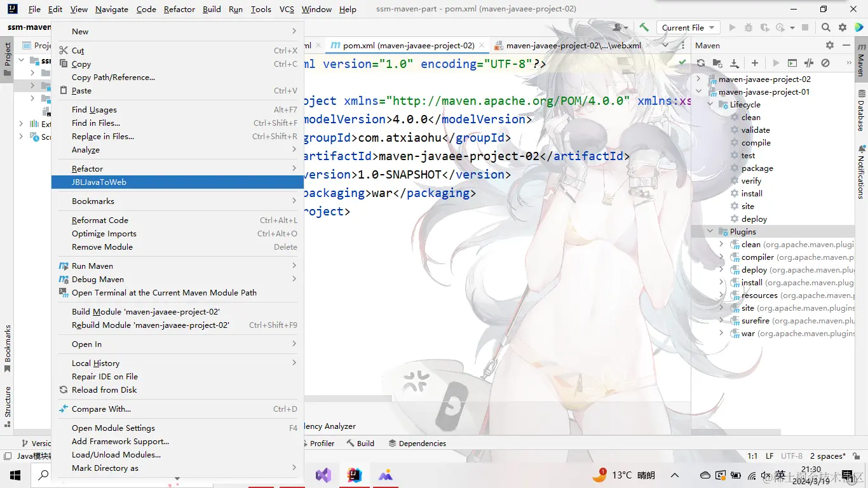The width and height of the screenshot is (868, 488).
Task: Open the user account dropdown in toolbar
Action: 621,27
